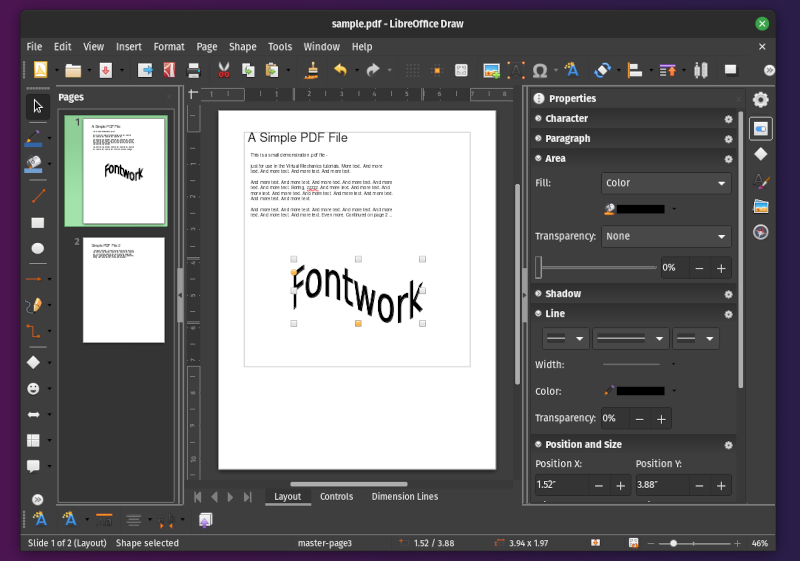Select the Rectangle tool

click(38, 223)
